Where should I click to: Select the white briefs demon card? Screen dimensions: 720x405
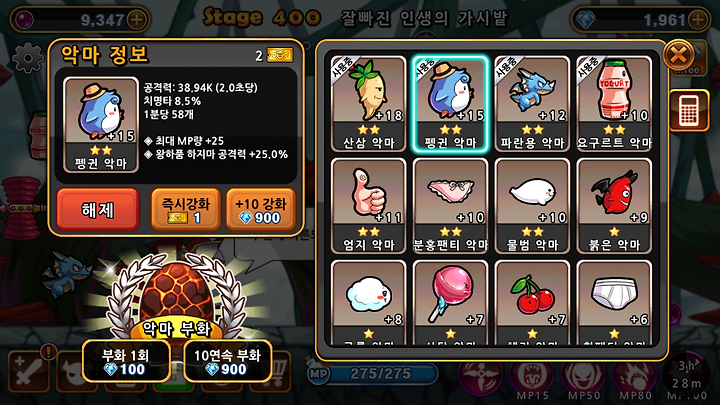point(614,303)
